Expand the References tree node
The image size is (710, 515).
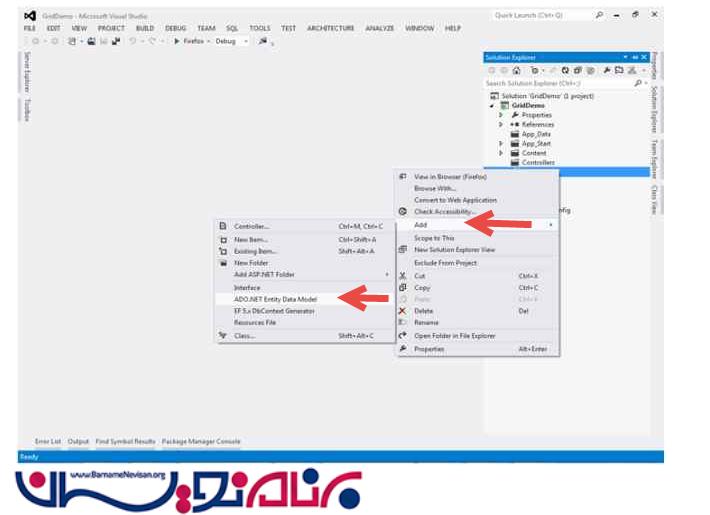(500, 124)
